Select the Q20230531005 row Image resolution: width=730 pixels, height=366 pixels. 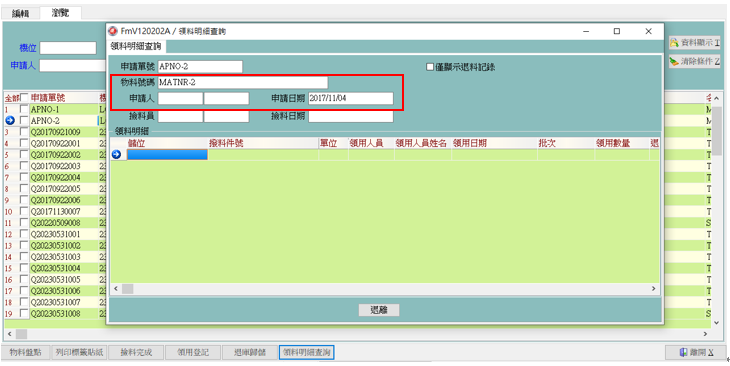coord(55,280)
